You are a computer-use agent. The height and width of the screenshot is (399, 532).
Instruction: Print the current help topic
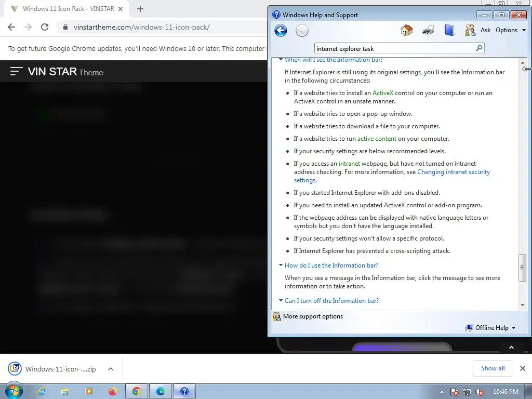click(428, 30)
